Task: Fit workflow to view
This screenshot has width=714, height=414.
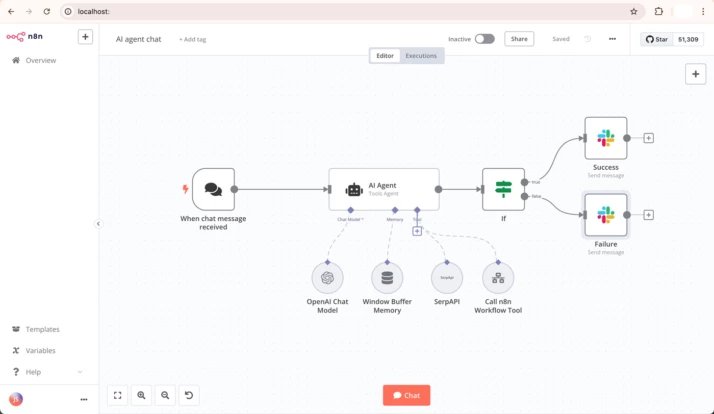Action: click(117, 395)
